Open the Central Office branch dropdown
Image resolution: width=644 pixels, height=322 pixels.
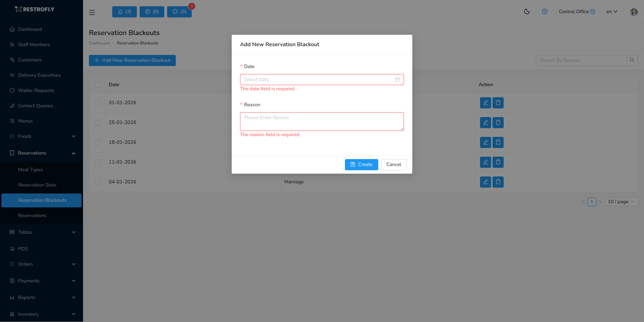(x=576, y=11)
